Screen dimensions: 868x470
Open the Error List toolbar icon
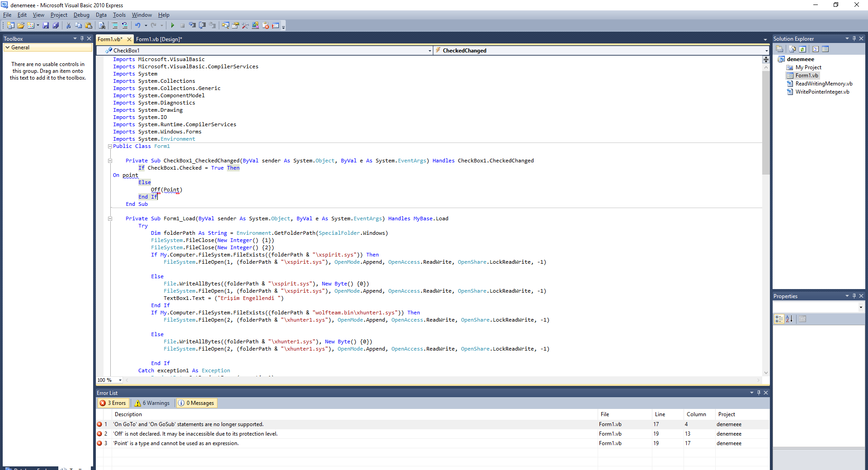(x=265, y=26)
